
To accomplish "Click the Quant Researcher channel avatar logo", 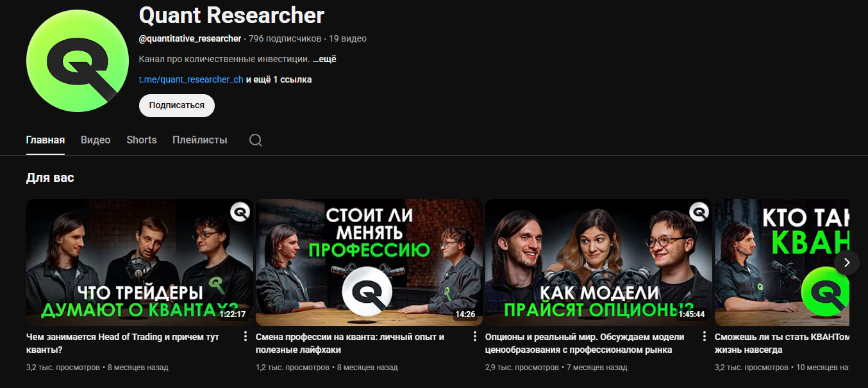I will (77, 61).
